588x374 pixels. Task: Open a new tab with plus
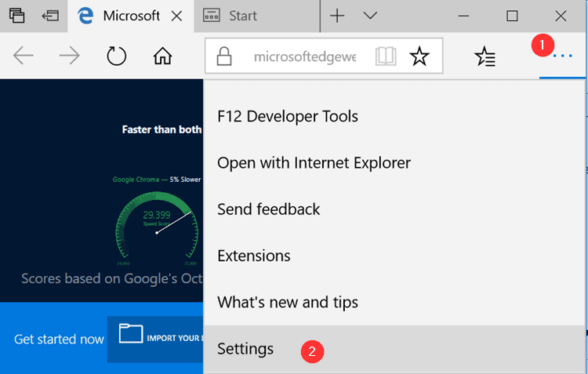(x=337, y=16)
